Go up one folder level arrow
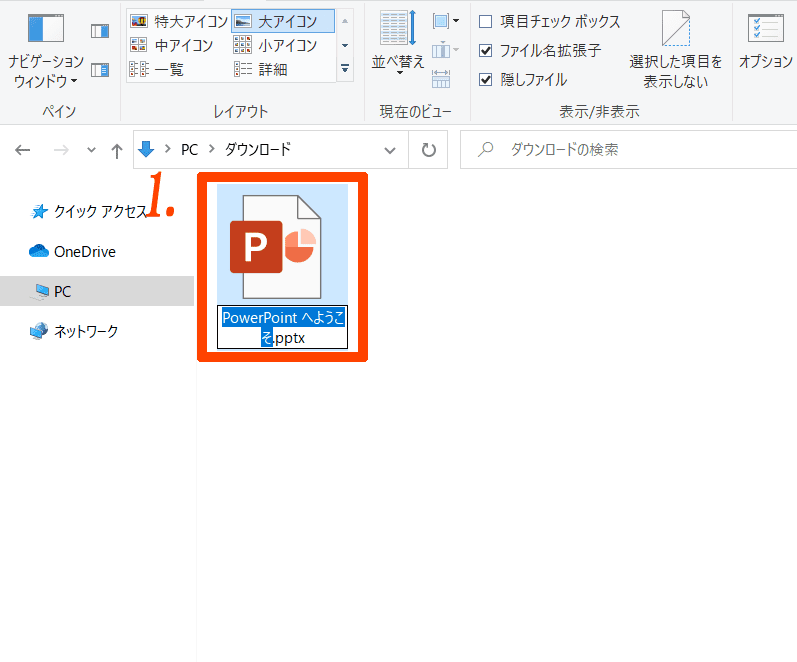 point(117,150)
